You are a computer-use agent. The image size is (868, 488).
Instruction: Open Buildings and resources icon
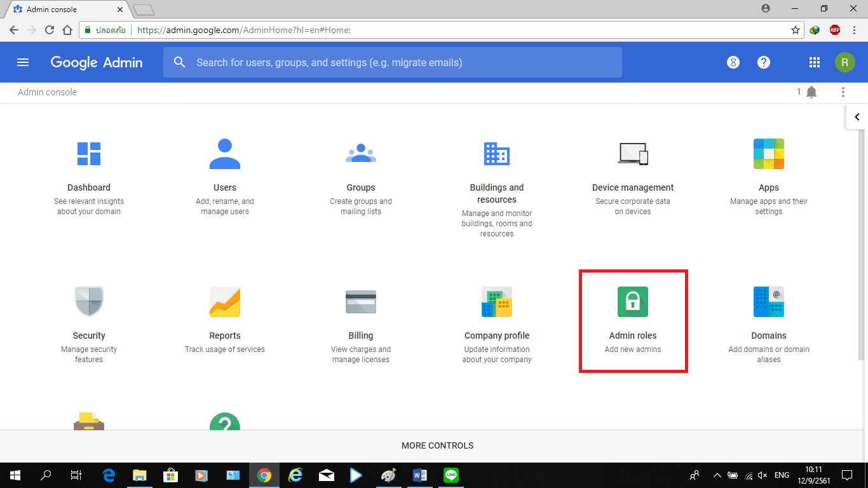497,154
